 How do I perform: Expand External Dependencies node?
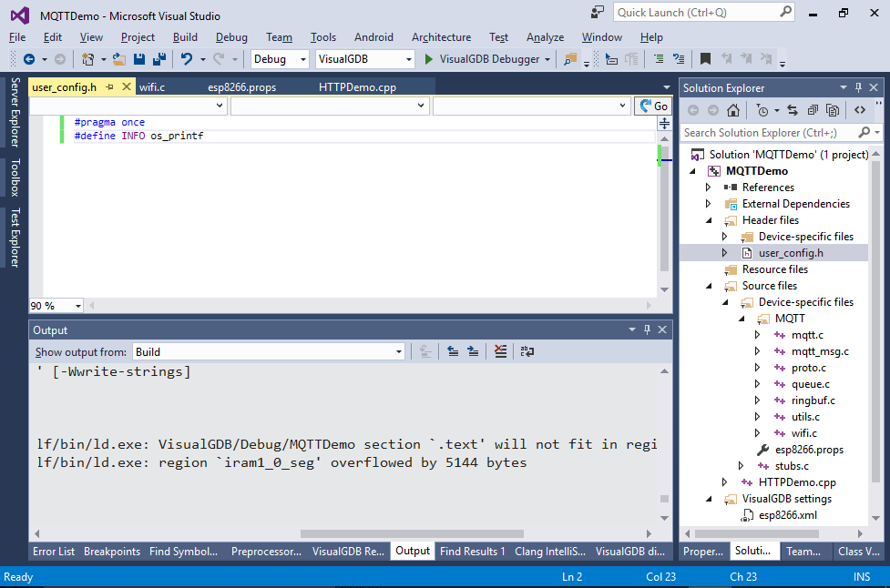point(708,204)
